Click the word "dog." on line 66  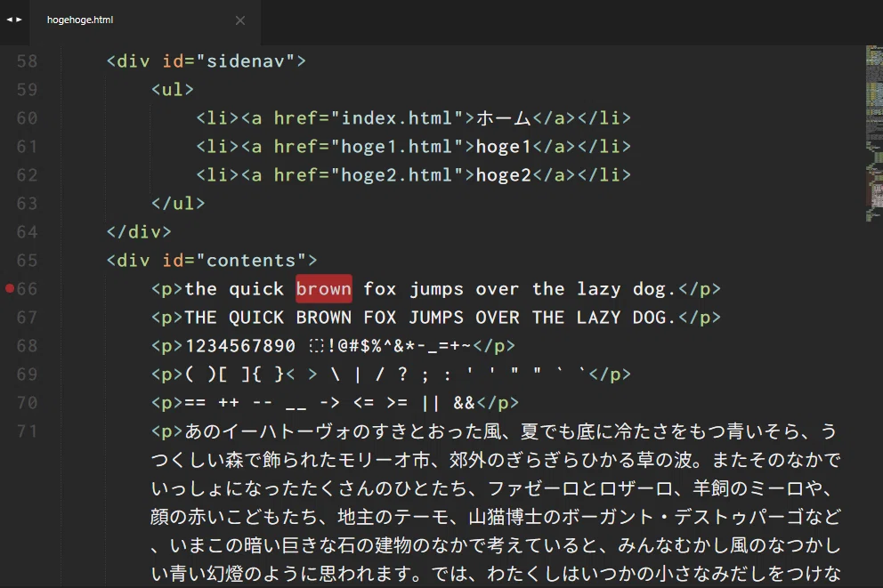[x=653, y=290]
